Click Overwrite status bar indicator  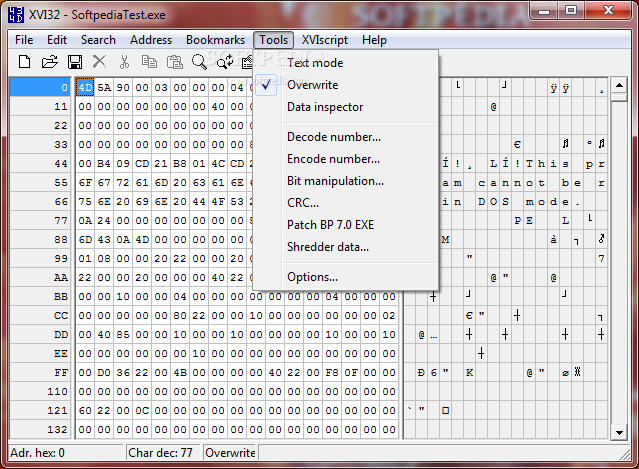tap(229, 453)
